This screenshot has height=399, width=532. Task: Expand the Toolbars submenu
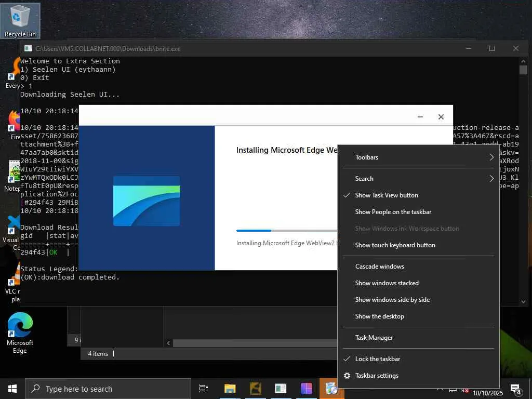tap(418, 157)
